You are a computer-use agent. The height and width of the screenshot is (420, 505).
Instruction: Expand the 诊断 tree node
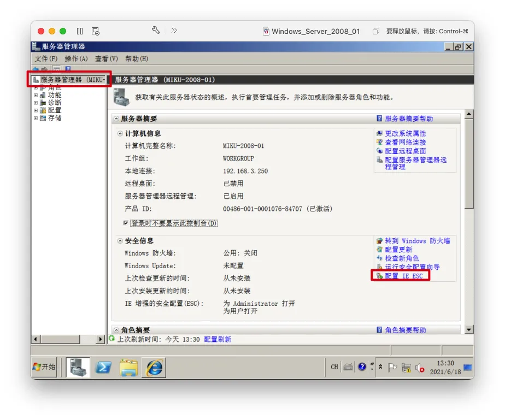pos(36,103)
